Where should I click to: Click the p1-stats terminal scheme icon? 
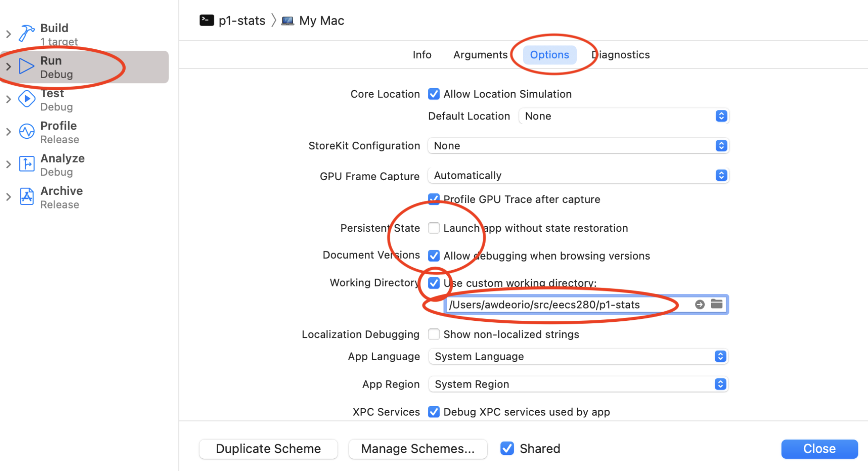coord(206,20)
